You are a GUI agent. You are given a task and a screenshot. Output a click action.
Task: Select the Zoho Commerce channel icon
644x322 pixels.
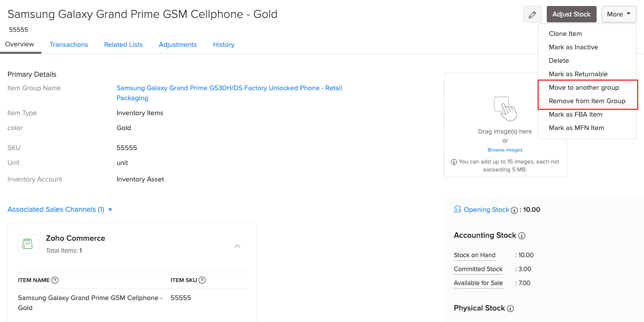pos(28,244)
